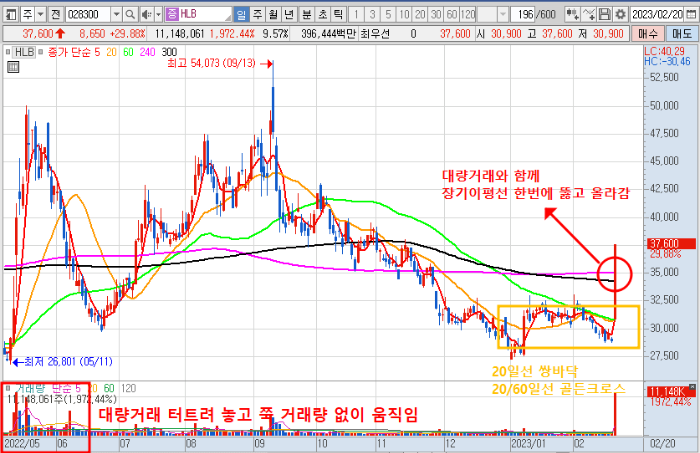Viewport: 700px width, 453px height.
Task: Click the 매도 sell button
Action: (x=680, y=33)
